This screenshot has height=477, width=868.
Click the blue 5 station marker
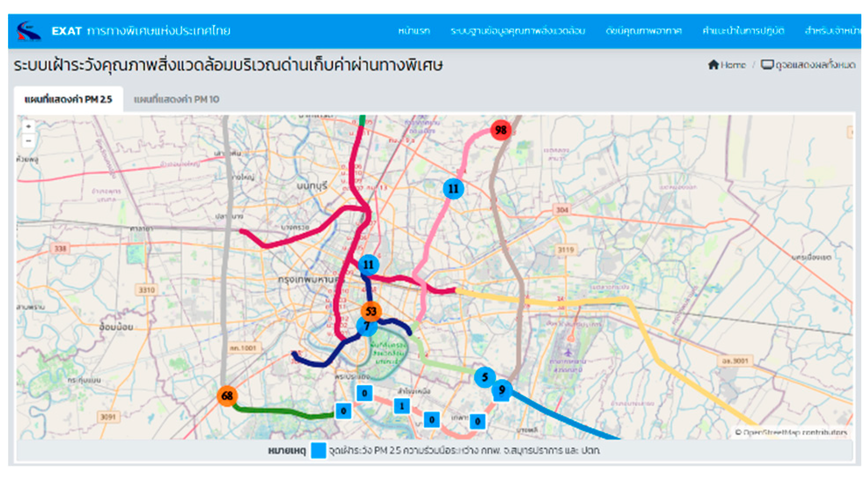tap(484, 377)
